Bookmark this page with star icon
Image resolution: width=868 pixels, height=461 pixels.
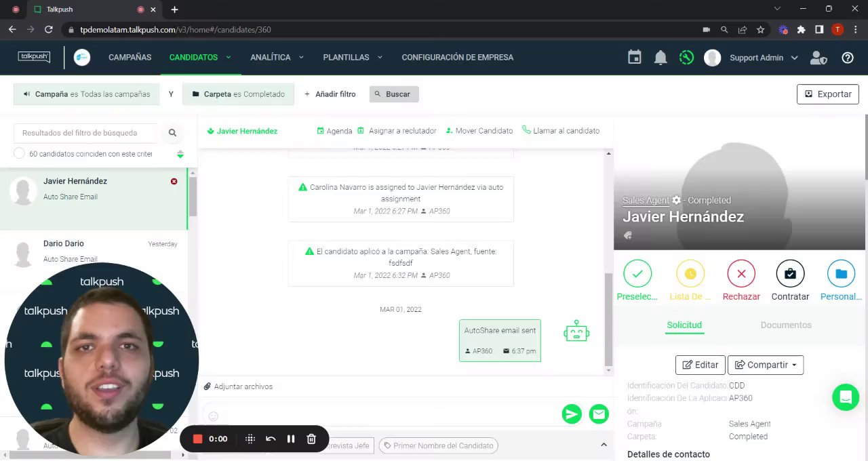tap(760, 30)
